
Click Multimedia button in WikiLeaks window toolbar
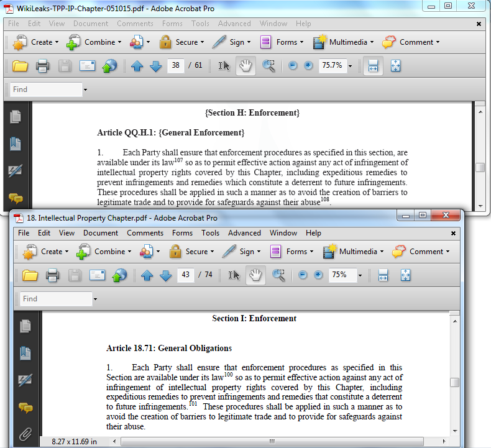point(343,42)
